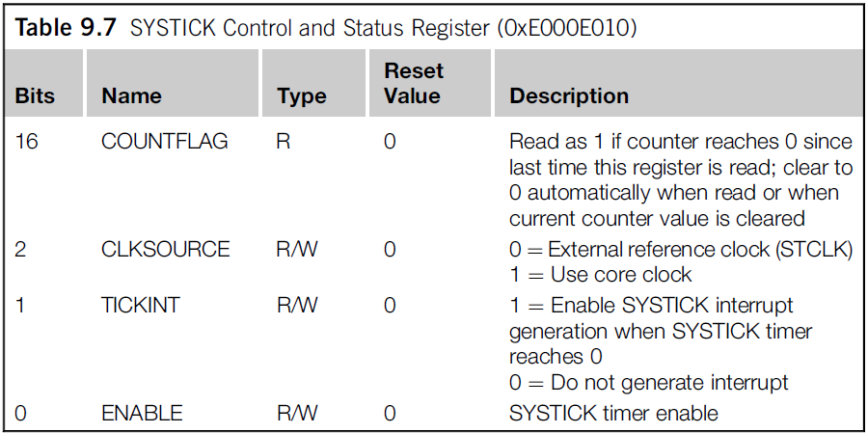Screen dimensions: 868x433
Task: Click the 'Reset Value' column header
Action: [x=412, y=84]
